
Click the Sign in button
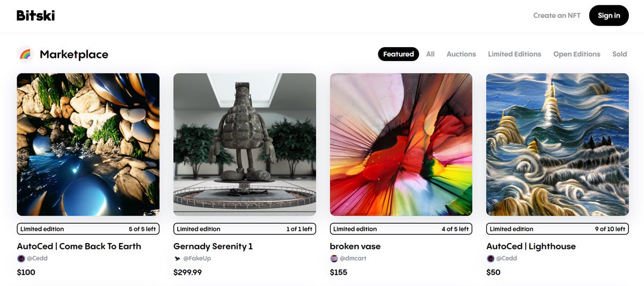609,16
